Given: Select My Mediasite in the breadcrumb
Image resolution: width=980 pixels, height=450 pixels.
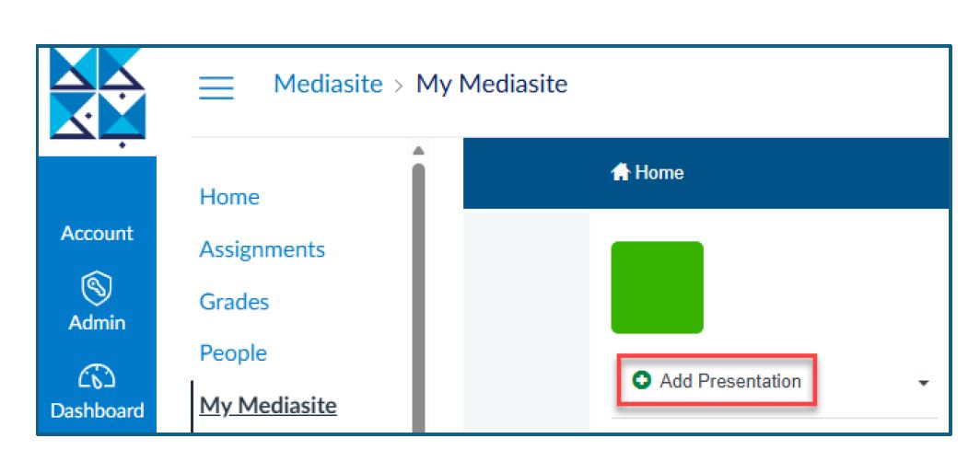Looking at the screenshot, I should tap(492, 85).
